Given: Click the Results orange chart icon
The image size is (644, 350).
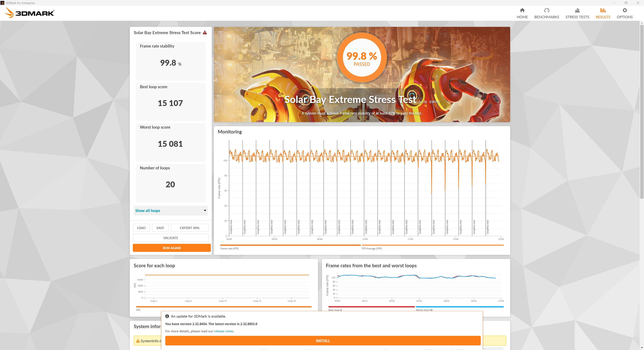Looking at the screenshot, I should (603, 10).
